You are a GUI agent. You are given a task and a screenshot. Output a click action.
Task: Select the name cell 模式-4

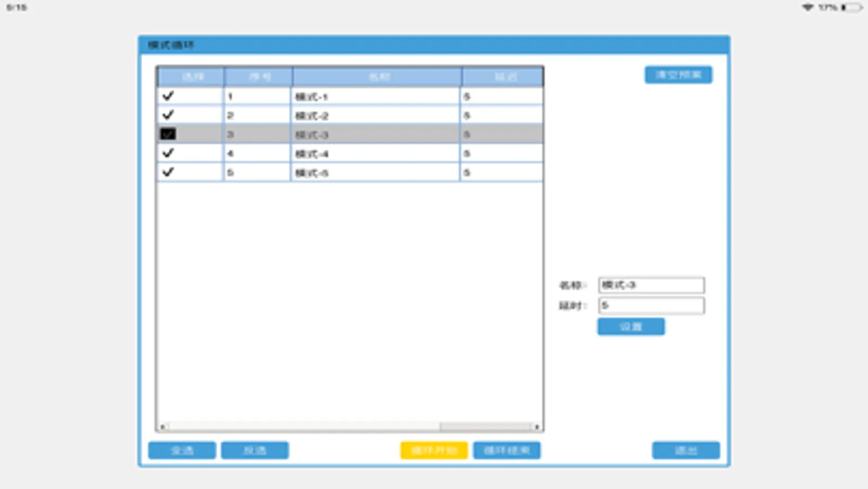click(x=375, y=153)
